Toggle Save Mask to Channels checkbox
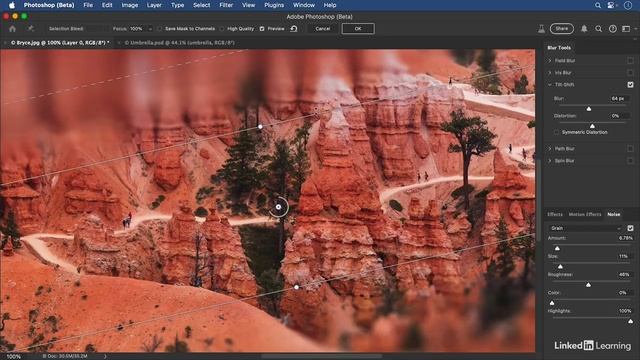The width and height of the screenshot is (640, 360). click(x=160, y=29)
